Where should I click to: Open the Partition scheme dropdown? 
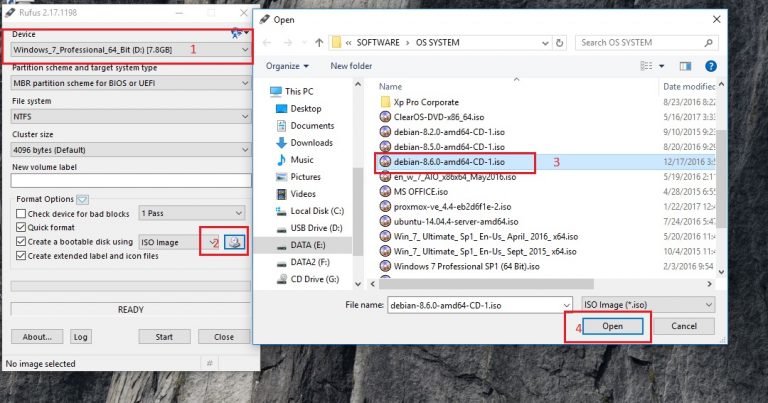131,83
